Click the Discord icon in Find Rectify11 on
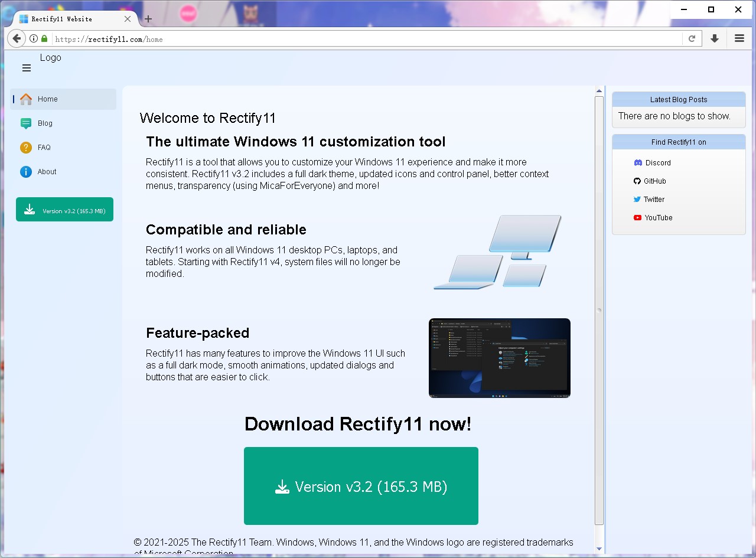The width and height of the screenshot is (756, 558). coord(638,162)
